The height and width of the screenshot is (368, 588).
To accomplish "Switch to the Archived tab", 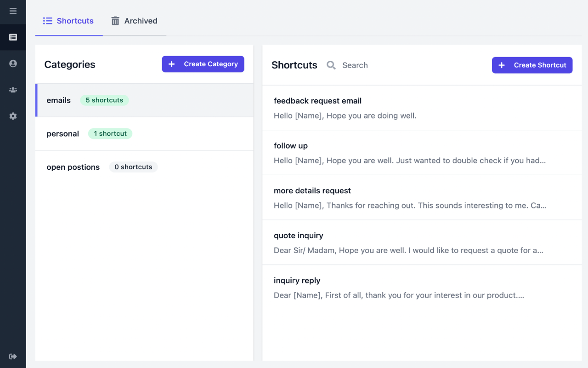I will coord(134,21).
